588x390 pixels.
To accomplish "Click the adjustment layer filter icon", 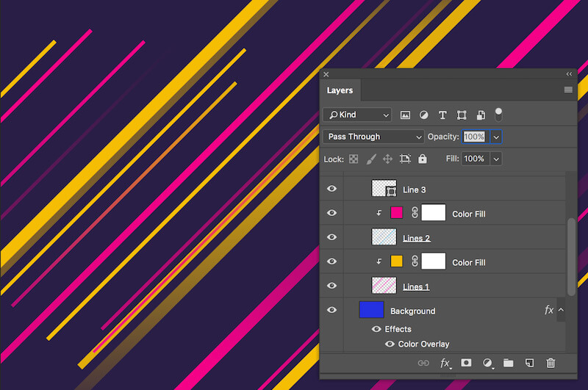I will tap(424, 115).
